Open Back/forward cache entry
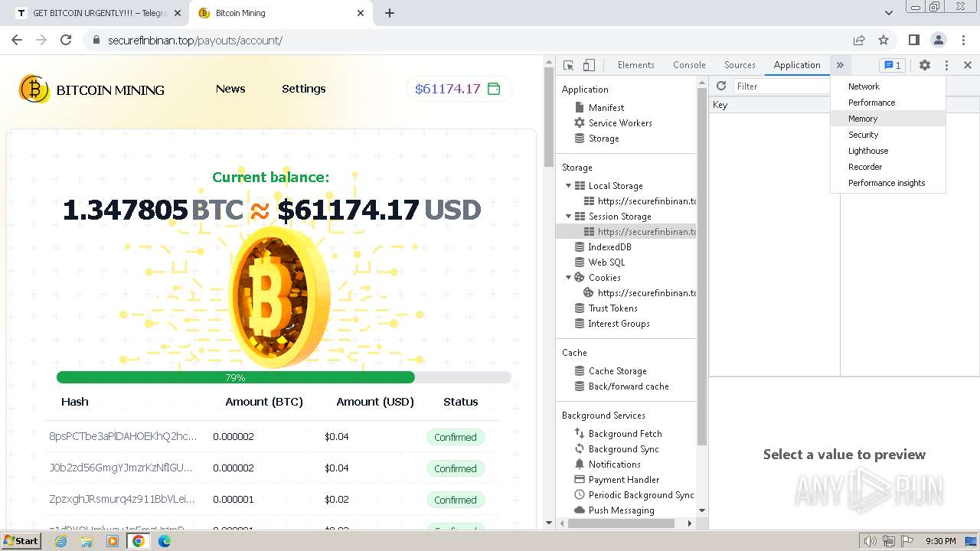This screenshot has width=980, height=551. coord(629,386)
